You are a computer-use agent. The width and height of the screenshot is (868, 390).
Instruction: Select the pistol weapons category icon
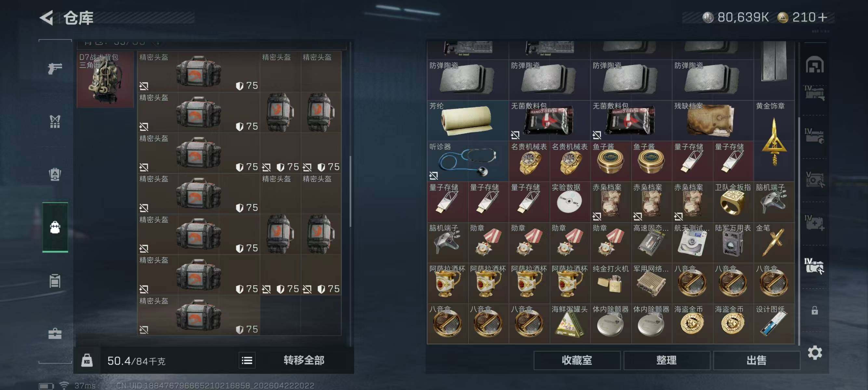click(x=55, y=68)
